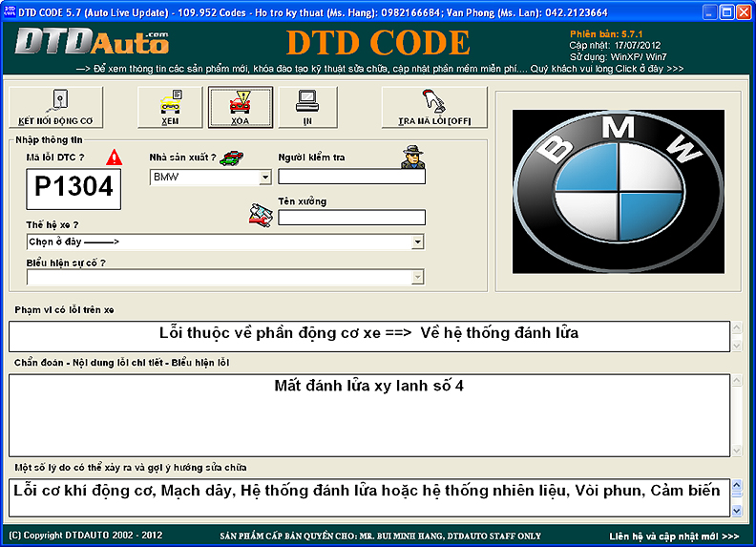This screenshot has height=547, width=756.
Task: Open the BMW manufacturer dropdown
Action: 265,178
